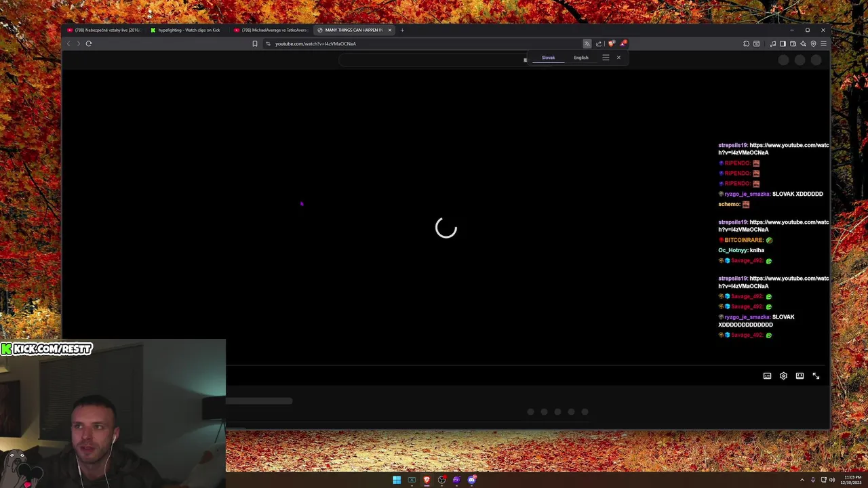Open Discord from the taskbar
This screenshot has width=868, height=488.
(x=472, y=480)
